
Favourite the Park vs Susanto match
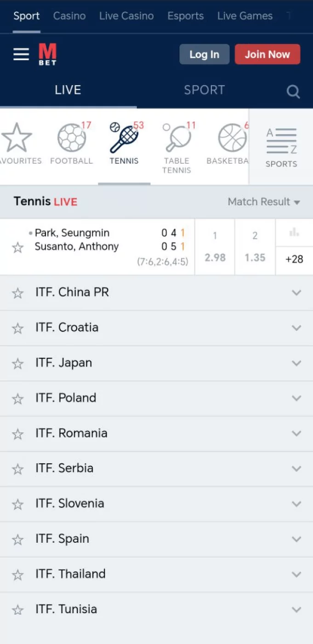pos(17,247)
